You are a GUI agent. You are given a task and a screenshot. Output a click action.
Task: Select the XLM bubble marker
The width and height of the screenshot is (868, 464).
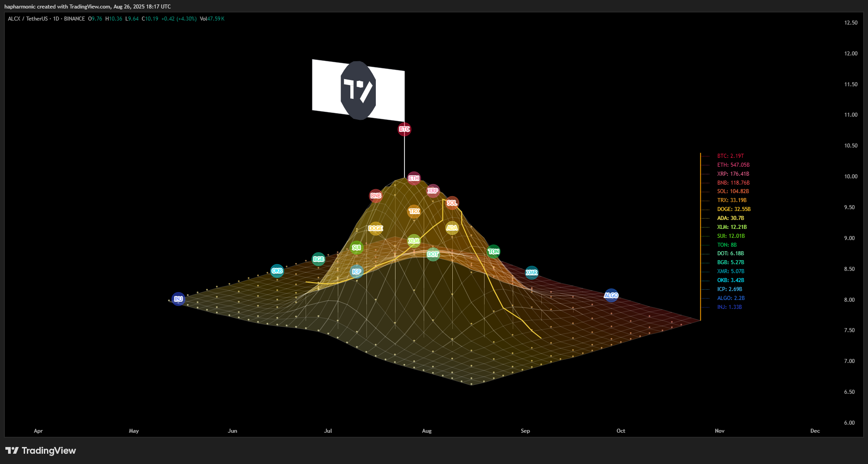414,241
